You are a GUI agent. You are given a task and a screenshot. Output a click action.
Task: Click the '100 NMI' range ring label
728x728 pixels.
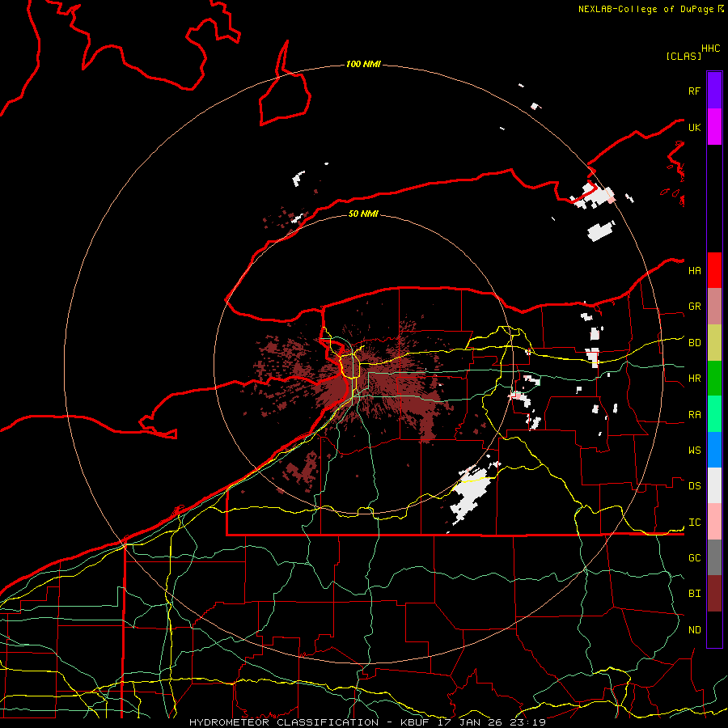(x=363, y=64)
